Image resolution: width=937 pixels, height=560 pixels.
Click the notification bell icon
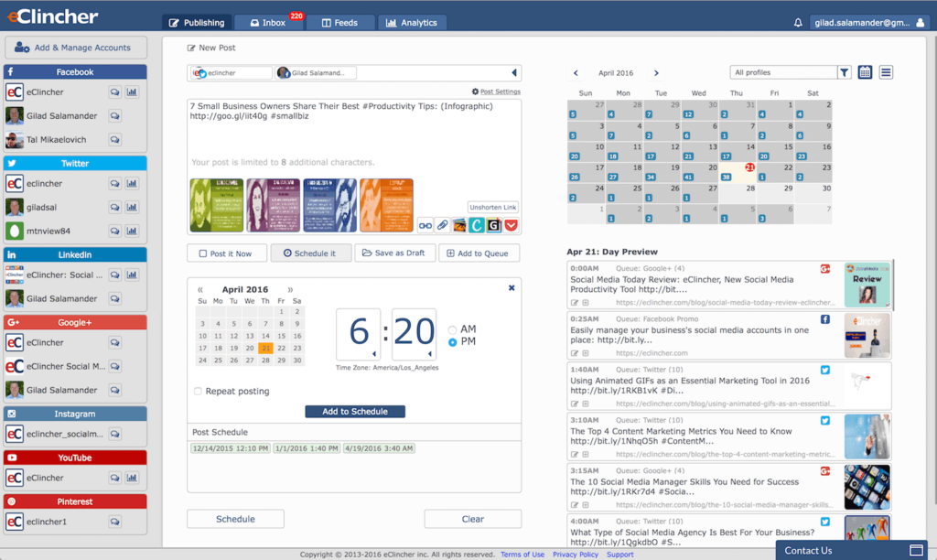pos(798,23)
